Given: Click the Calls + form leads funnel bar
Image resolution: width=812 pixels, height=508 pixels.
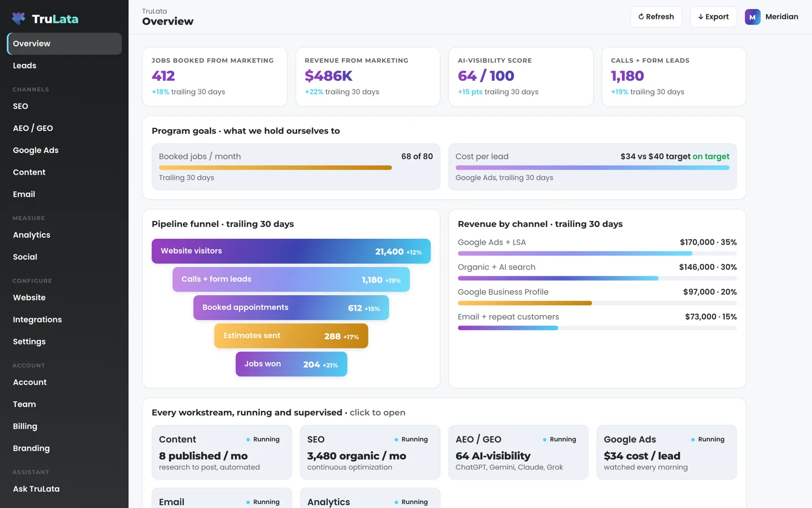Looking at the screenshot, I should [x=291, y=279].
